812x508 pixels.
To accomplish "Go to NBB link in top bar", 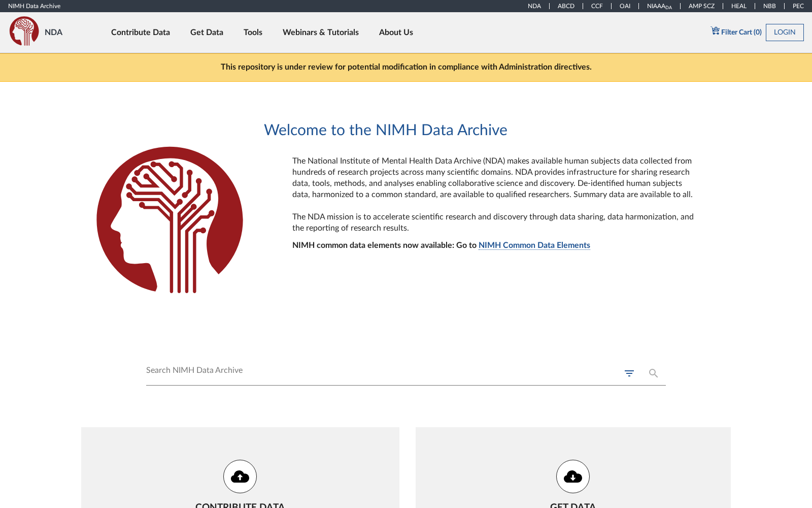I will tap(769, 6).
